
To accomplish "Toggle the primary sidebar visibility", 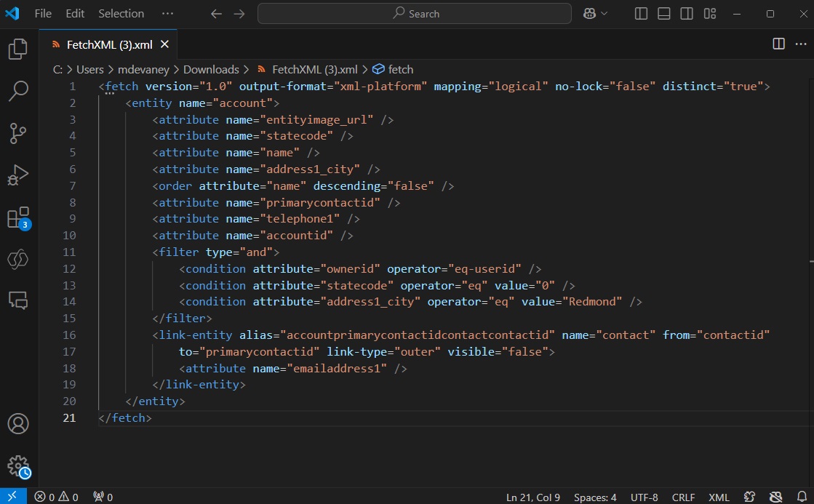I will 640,13.
